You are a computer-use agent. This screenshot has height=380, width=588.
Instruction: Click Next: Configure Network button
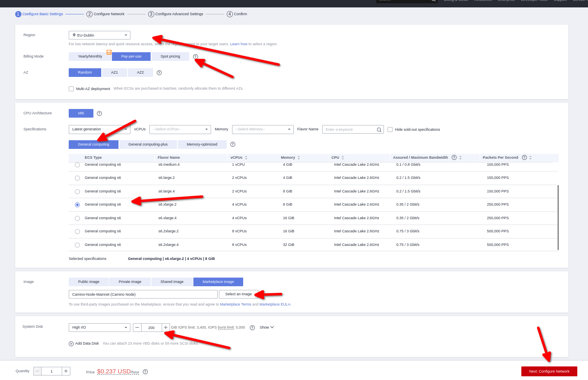[x=549, y=371]
